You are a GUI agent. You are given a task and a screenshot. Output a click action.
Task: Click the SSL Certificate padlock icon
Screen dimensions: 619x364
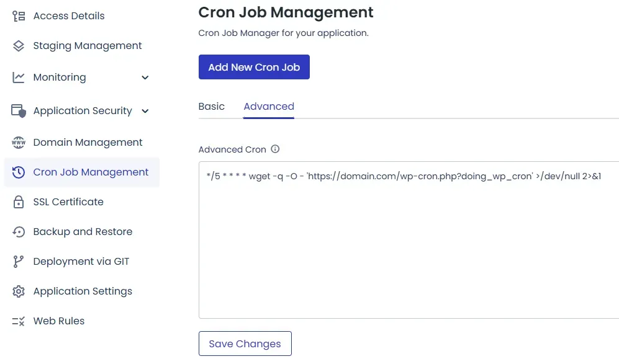(19, 202)
